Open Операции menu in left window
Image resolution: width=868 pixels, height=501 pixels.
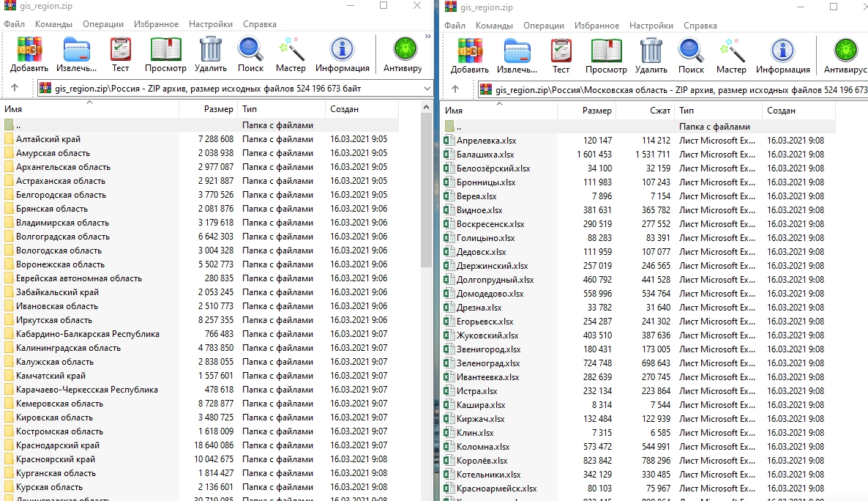pos(103,24)
